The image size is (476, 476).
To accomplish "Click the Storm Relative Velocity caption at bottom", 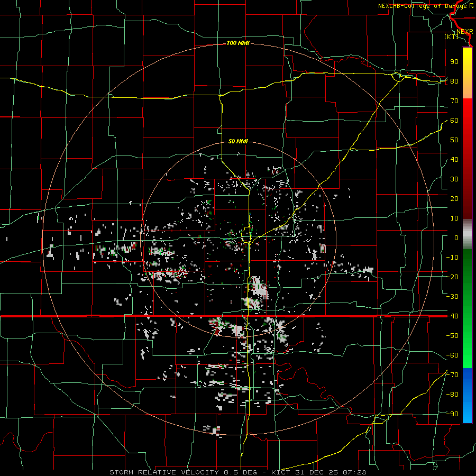I will (238, 472).
